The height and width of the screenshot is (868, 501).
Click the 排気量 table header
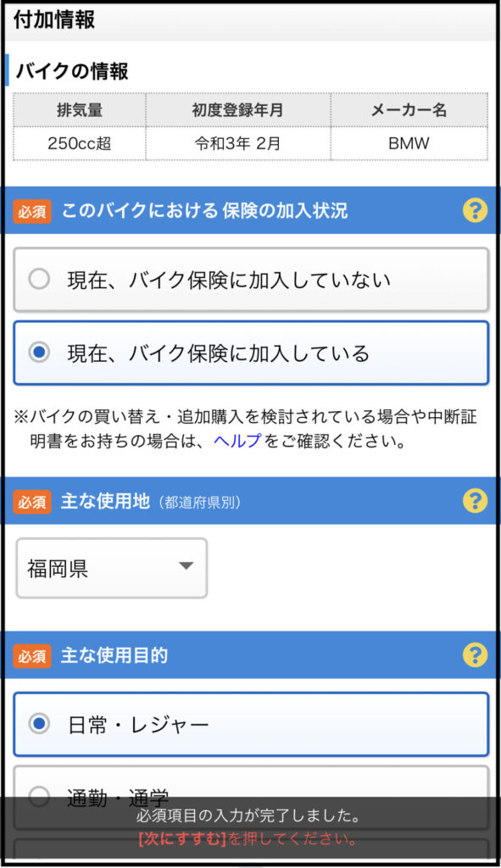point(80,109)
